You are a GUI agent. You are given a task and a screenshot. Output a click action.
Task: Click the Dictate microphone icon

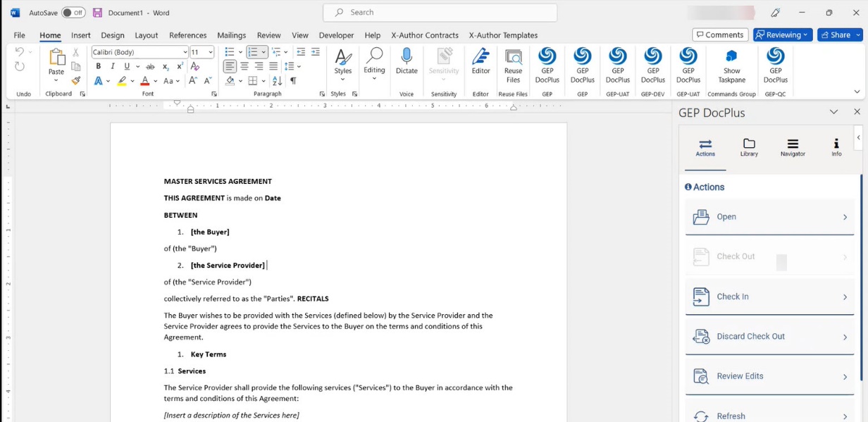(407, 58)
